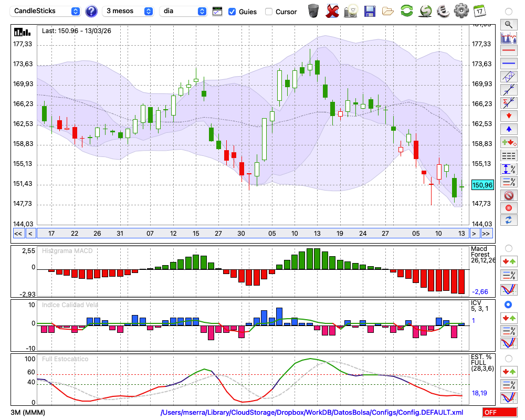The width and height of the screenshot is (525, 420).
Task: Click the green circular refresh arrows icon
Action: [406, 11]
